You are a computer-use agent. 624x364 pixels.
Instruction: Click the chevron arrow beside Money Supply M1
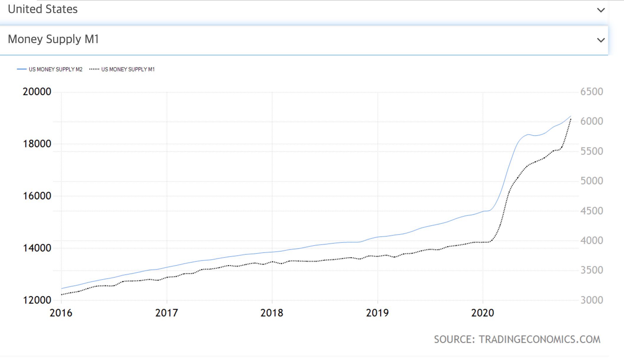click(601, 40)
